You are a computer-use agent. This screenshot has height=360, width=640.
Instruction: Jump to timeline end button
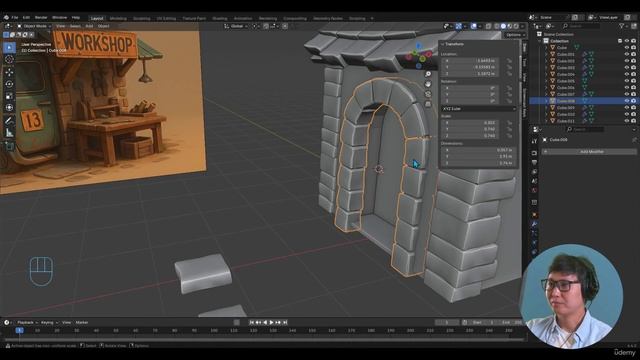click(285, 322)
